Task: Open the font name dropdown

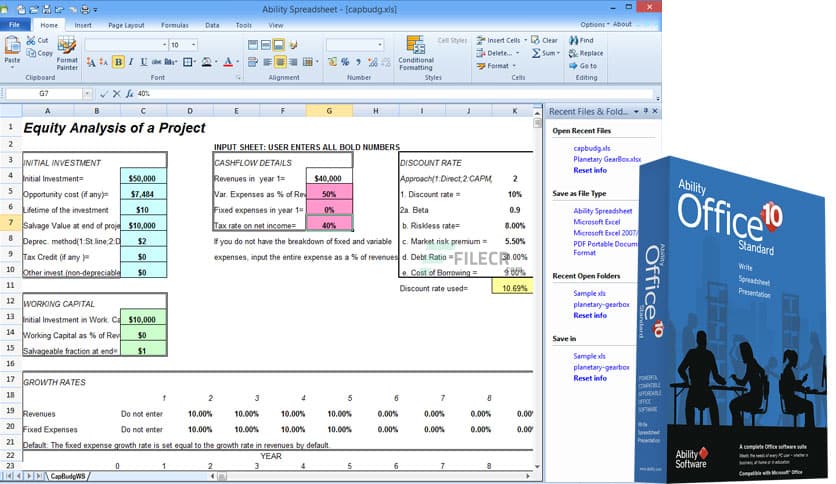Action: pyautogui.click(x=164, y=45)
